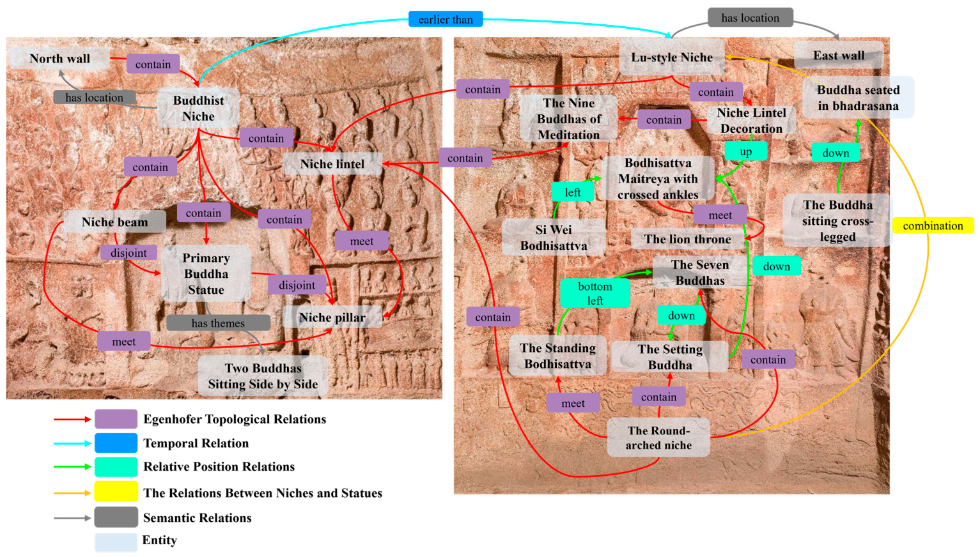
Task: Click the gray Semantic Relations legend swatch
Action: point(116,517)
